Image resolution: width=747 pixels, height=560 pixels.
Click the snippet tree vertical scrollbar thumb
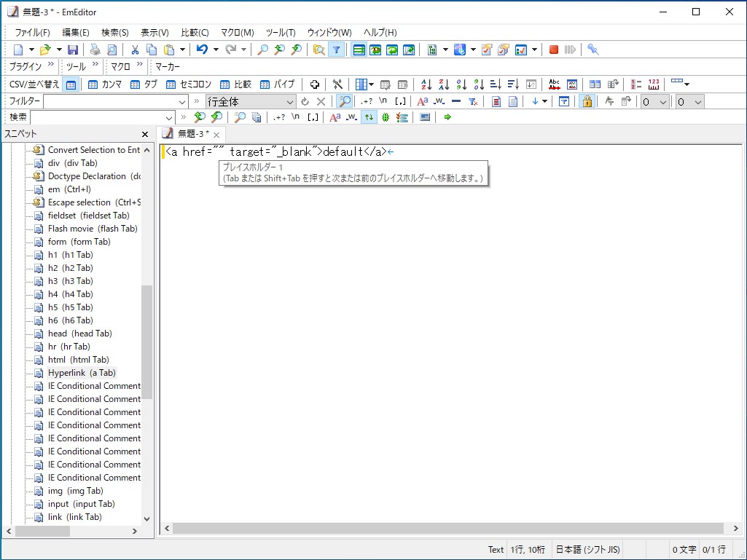146,342
